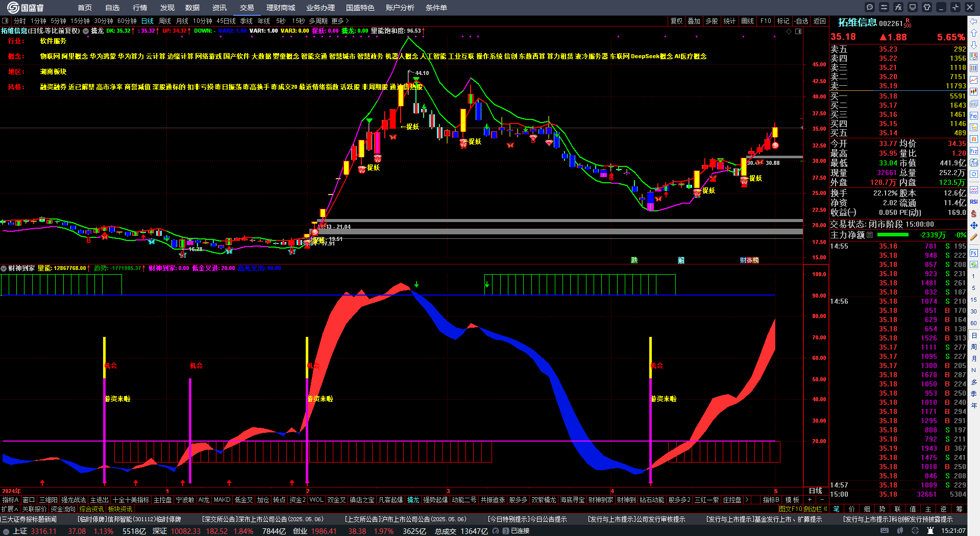
Task: Switch to the 周线 period tab
Action: pos(165,21)
